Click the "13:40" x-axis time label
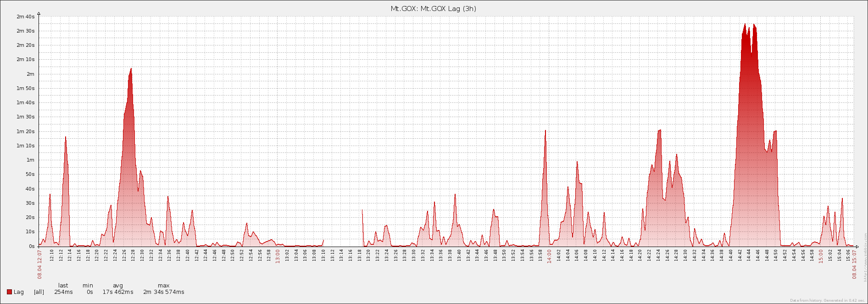This screenshot has height=304, width=868. coord(459,255)
